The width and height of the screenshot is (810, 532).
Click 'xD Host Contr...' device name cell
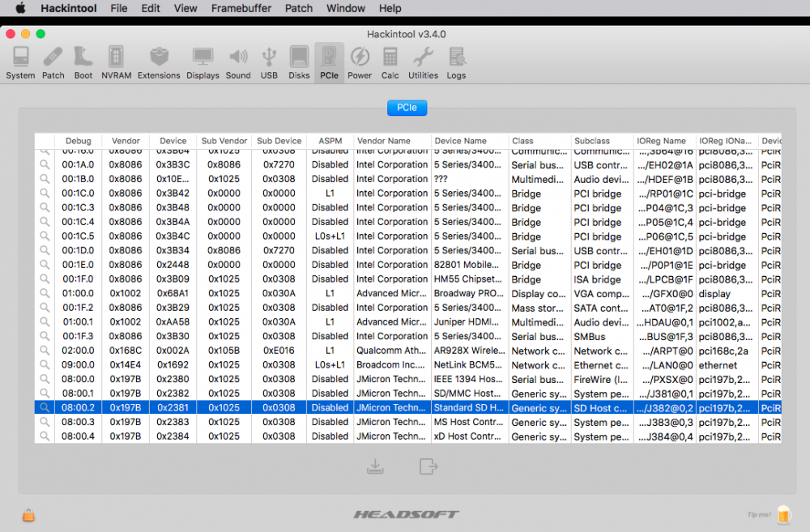point(470,436)
